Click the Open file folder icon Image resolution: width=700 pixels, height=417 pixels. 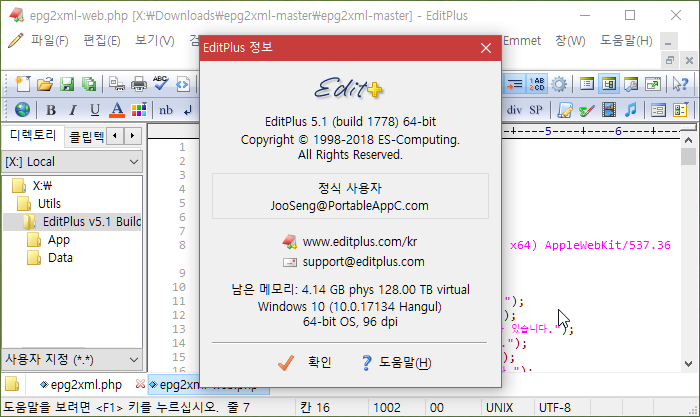(x=45, y=84)
